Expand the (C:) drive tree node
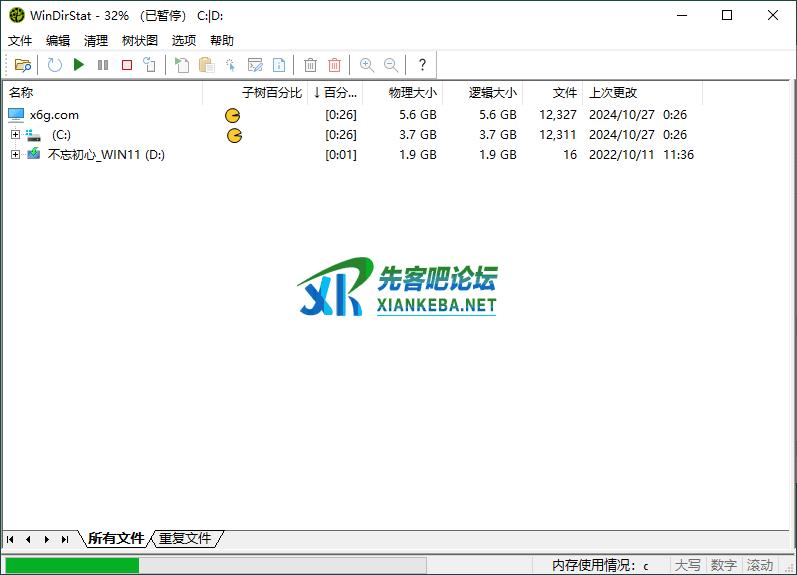The width and height of the screenshot is (797, 575). click(15, 135)
